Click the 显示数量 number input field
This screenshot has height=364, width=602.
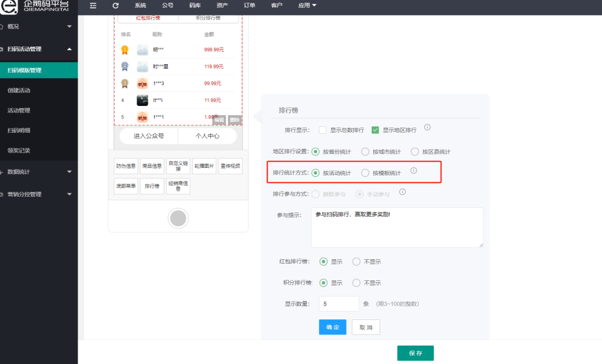click(x=338, y=304)
